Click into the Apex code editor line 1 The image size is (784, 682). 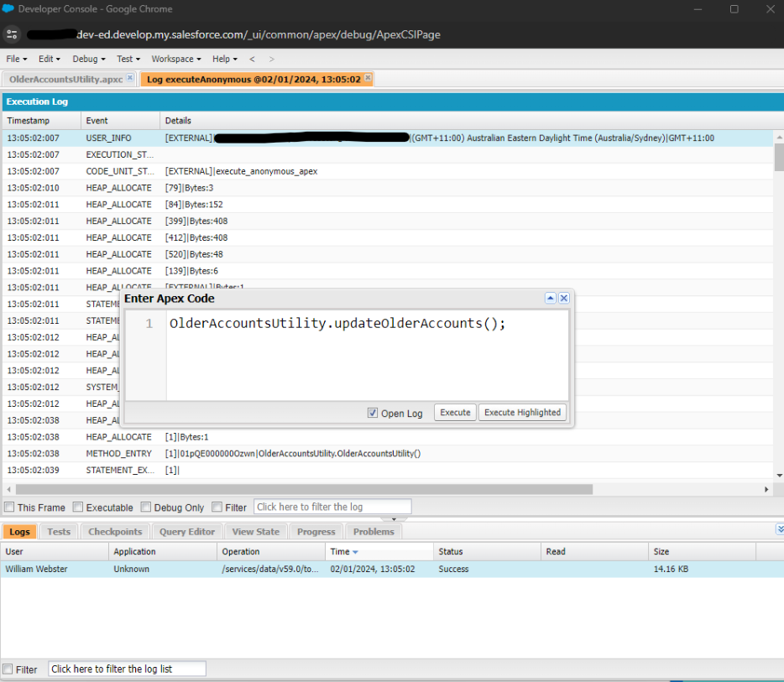pyautogui.click(x=337, y=324)
